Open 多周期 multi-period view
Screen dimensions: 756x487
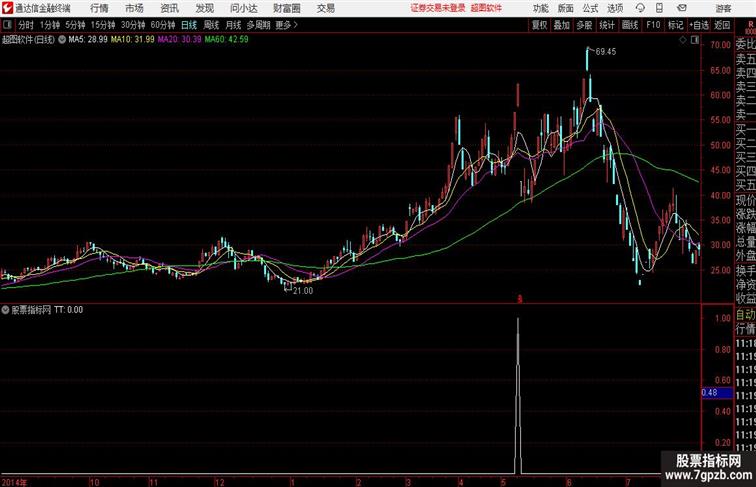258,25
